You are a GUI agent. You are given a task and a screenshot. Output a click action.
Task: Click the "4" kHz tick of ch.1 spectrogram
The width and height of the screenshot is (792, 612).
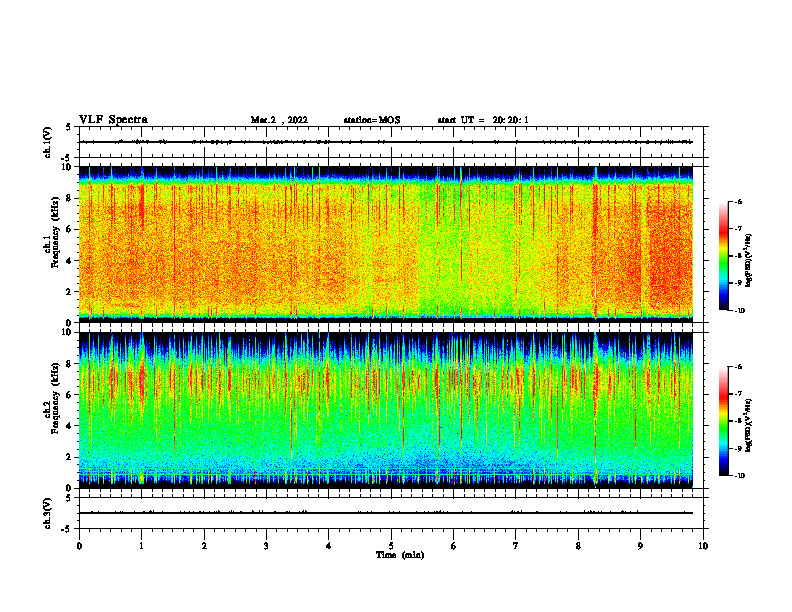click(70, 261)
